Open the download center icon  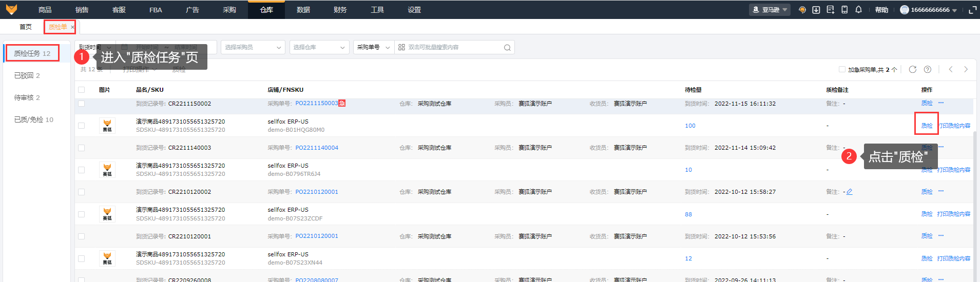pyautogui.click(x=816, y=10)
